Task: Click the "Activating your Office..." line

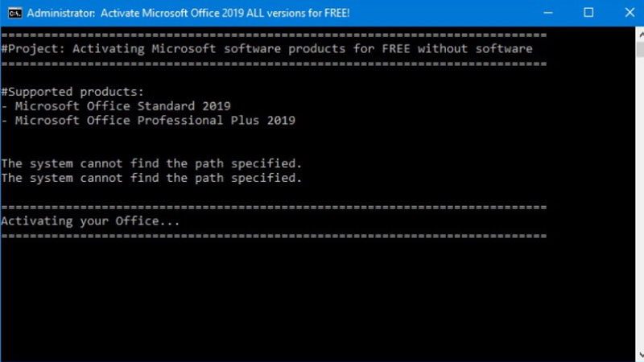Action: click(x=90, y=221)
